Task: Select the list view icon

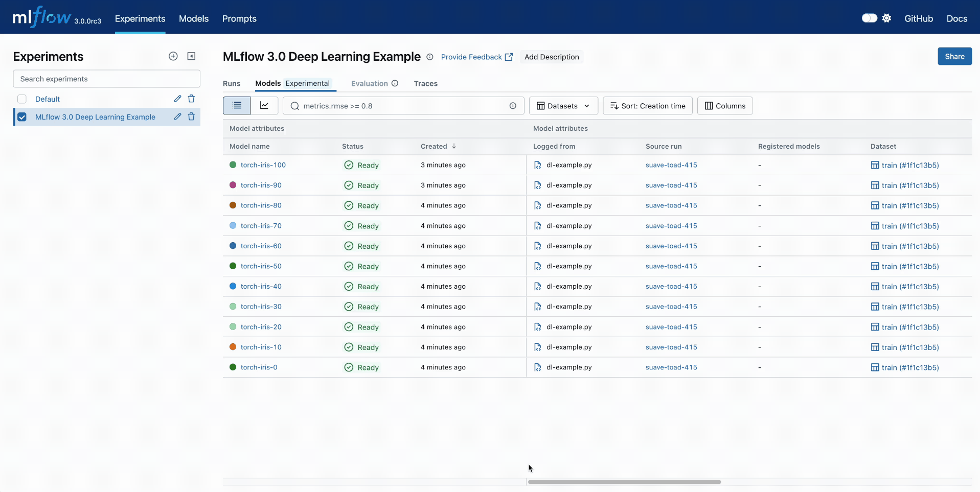Action: tap(237, 106)
